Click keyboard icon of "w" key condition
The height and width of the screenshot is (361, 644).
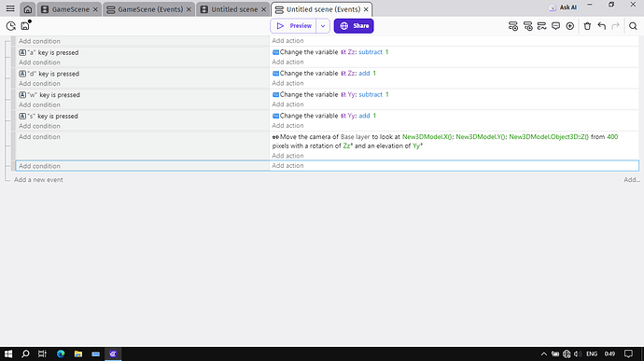coord(22,95)
